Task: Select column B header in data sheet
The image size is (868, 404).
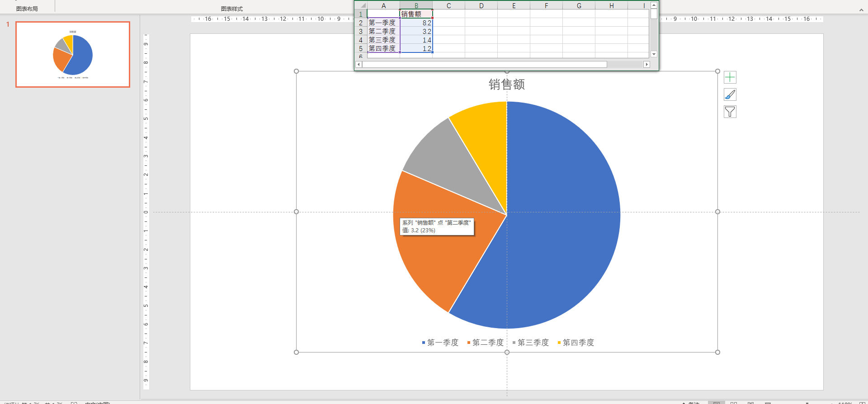Action: point(416,5)
